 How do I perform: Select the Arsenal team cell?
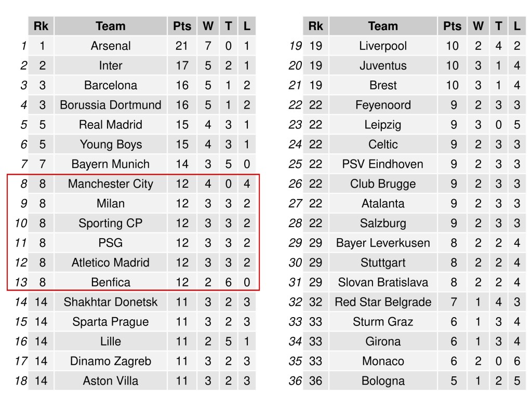(111, 46)
